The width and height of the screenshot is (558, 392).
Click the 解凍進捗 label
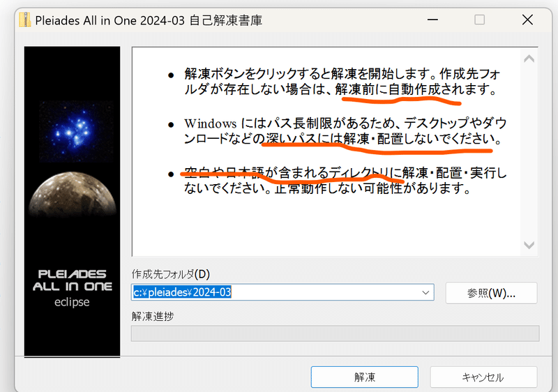[x=153, y=316]
